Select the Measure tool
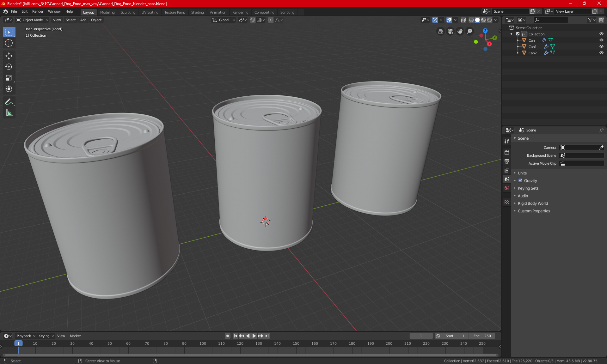The height and width of the screenshot is (364, 607). coord(9,113)
